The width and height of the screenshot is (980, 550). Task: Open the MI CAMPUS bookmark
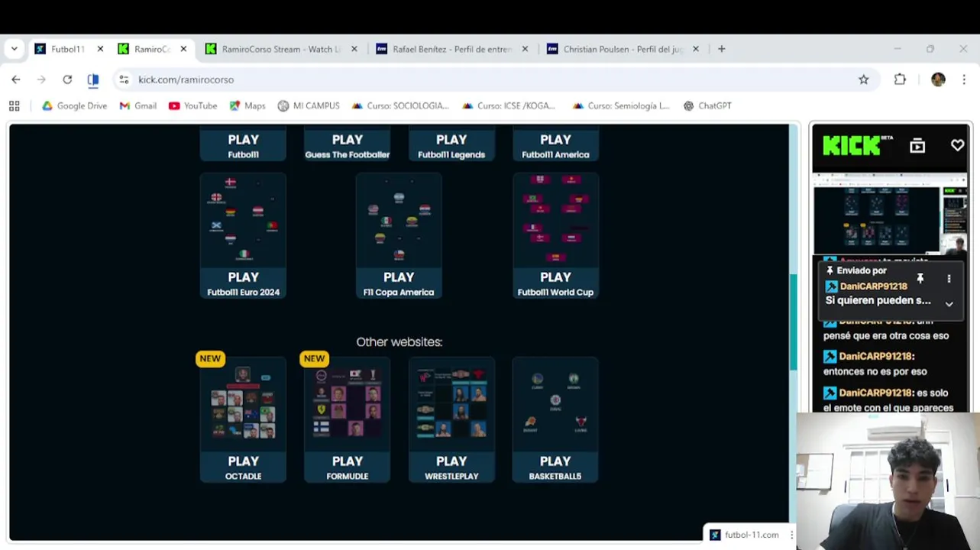[309, 106]
